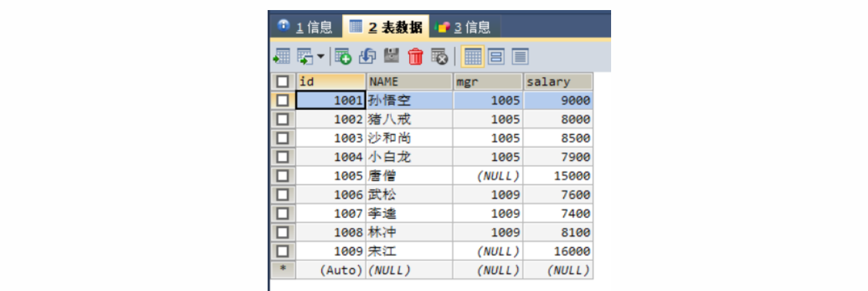Viewport: 868px width, 291px height.
Task: Select the cell containing id 1009
Action: [331, 251]
